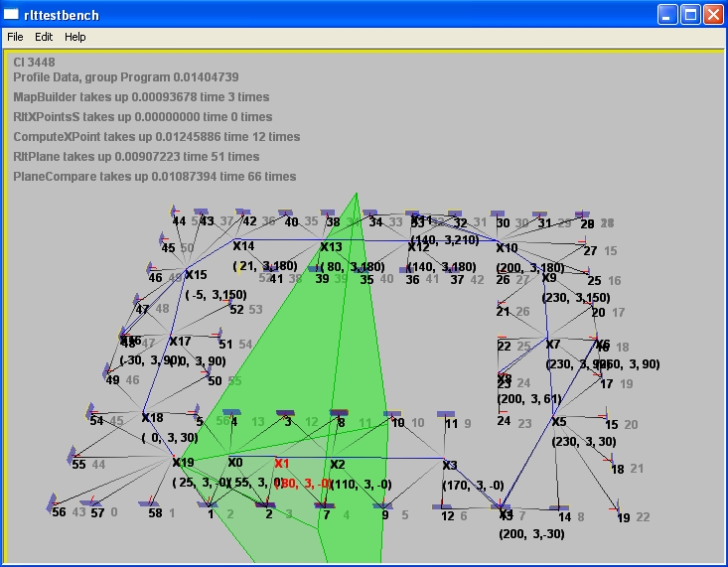Screen dimensions: 728x567
Task: Click the X3 node label
Action: tap(449, 465)
